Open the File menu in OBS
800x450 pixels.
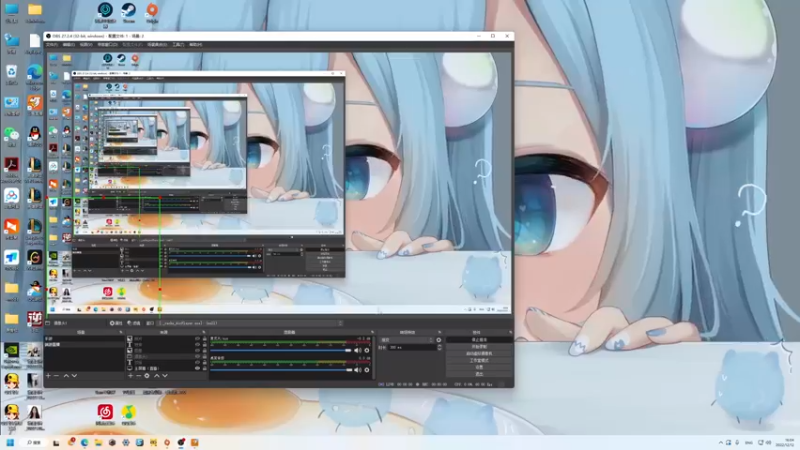click(x=52, y=44)
